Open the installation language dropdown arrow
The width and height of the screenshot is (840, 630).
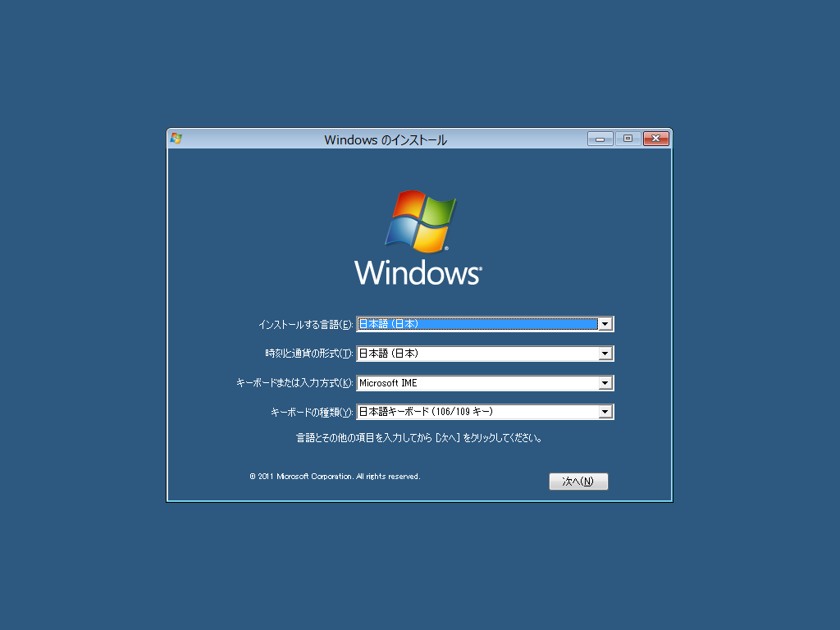coord(605,324)
